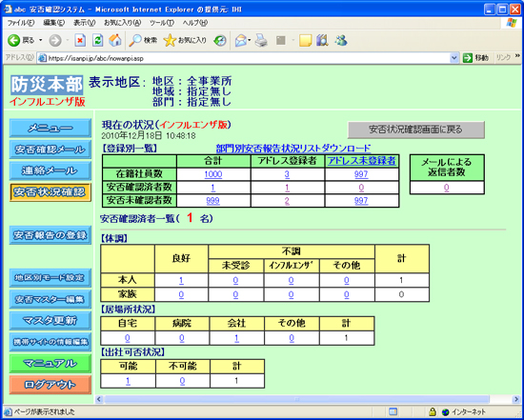Go to Home page icon
This screenshot has width=524, height=420.
115,40
